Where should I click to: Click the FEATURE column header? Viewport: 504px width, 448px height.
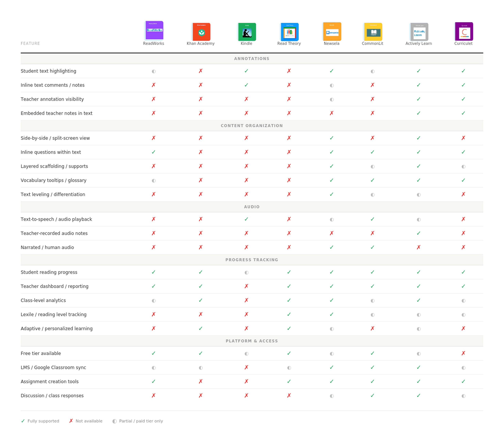pos(30,43)
